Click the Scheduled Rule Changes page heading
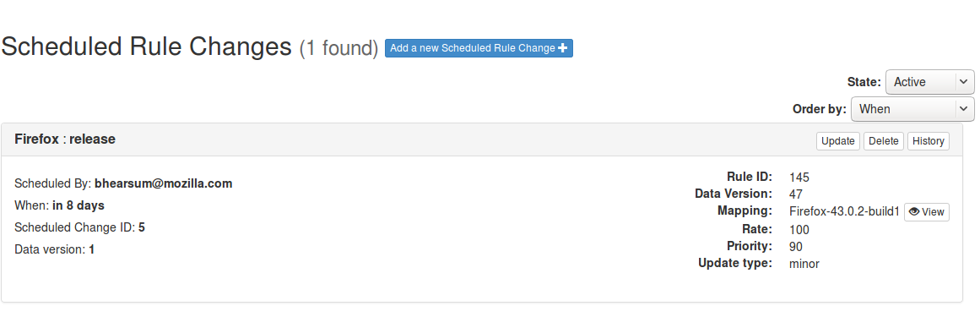This screenshot has height=317, width=980. [x=146, y=47]
